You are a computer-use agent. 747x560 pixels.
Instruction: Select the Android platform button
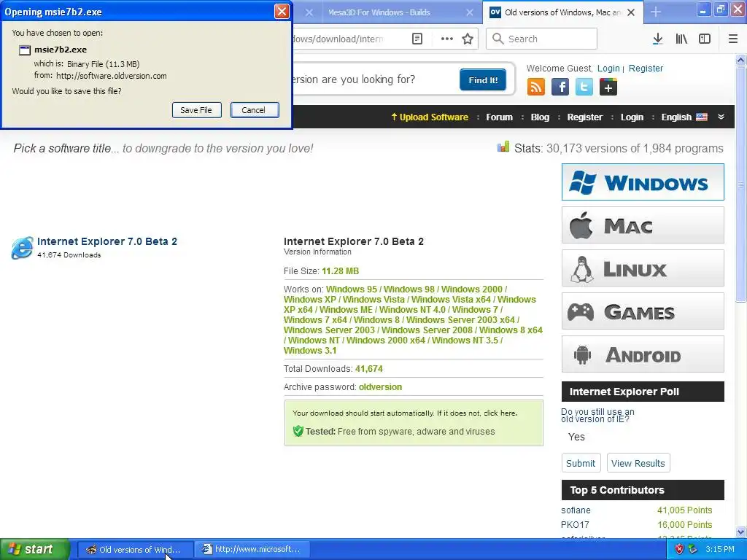coord(643,354)
